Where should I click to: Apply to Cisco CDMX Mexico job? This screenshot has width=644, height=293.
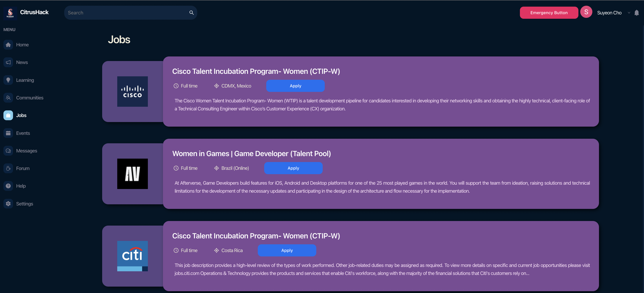coord(295,86)
